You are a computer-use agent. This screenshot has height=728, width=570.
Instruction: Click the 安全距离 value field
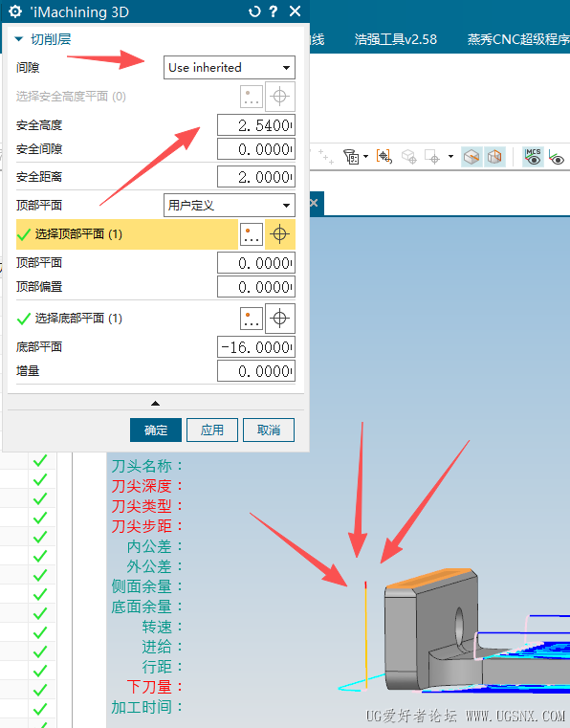pos(256,177)
